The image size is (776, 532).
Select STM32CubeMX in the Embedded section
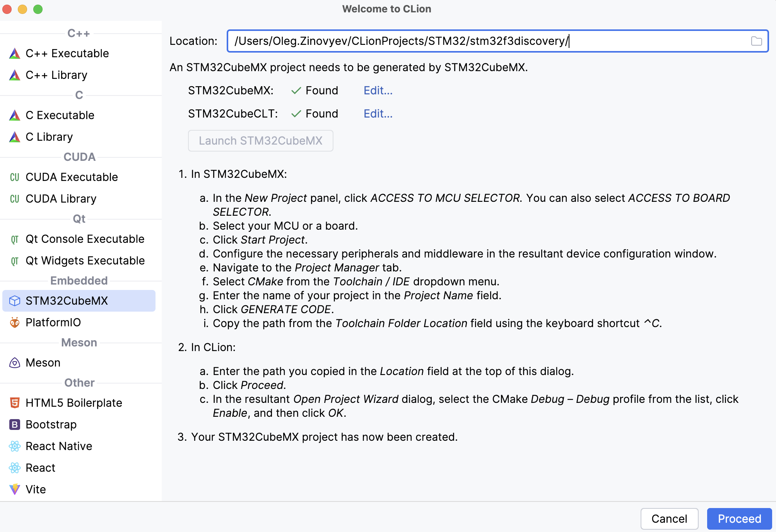67,301
